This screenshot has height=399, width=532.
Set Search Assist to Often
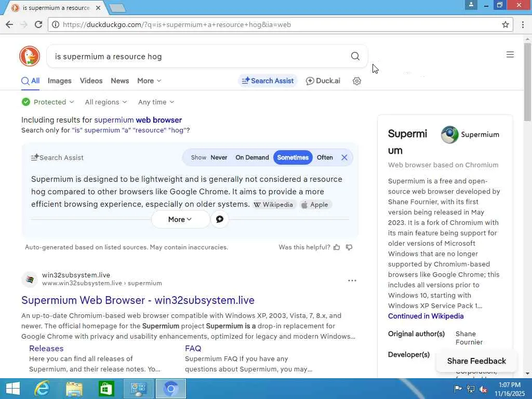point(325,157)
